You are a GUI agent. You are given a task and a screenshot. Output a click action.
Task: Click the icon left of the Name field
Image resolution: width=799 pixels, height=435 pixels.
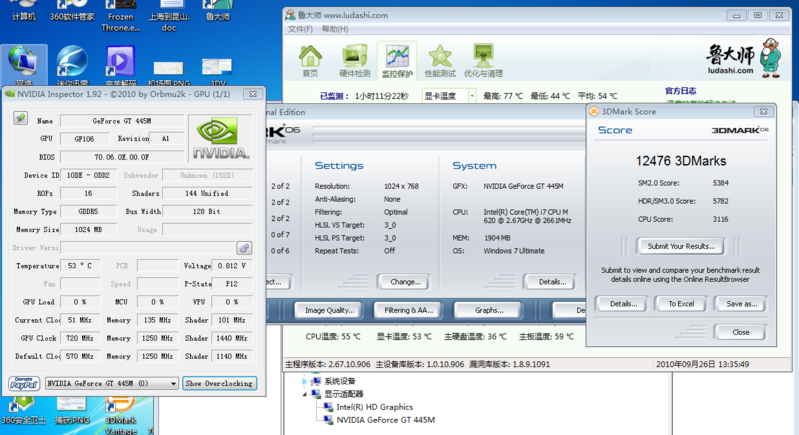[x=20, y=119]
